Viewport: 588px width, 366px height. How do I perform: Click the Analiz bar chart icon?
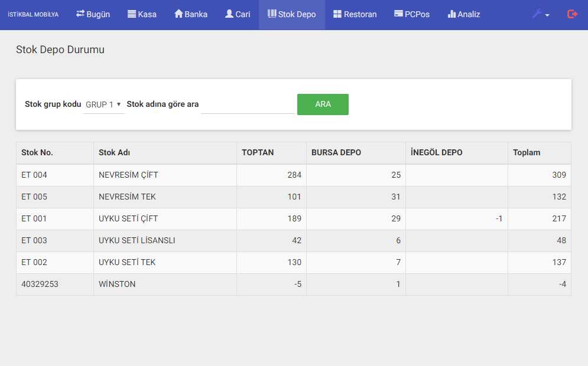[451, 14]
